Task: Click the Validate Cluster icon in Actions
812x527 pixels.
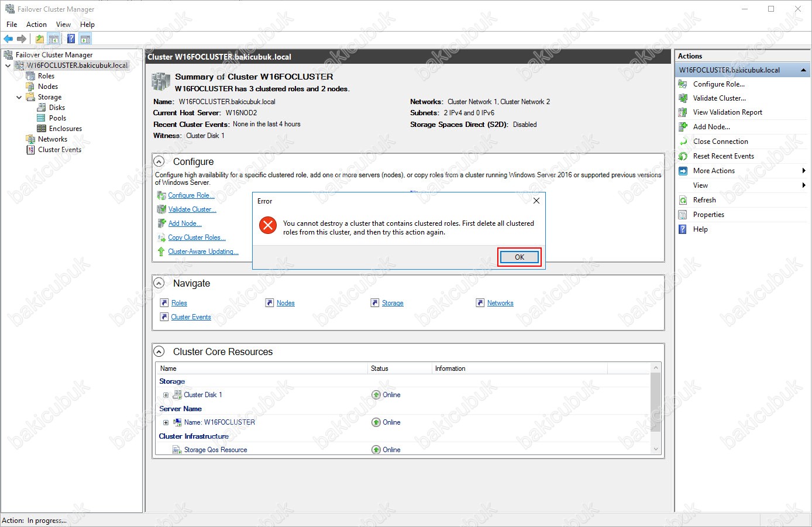Action: (683, 98)
